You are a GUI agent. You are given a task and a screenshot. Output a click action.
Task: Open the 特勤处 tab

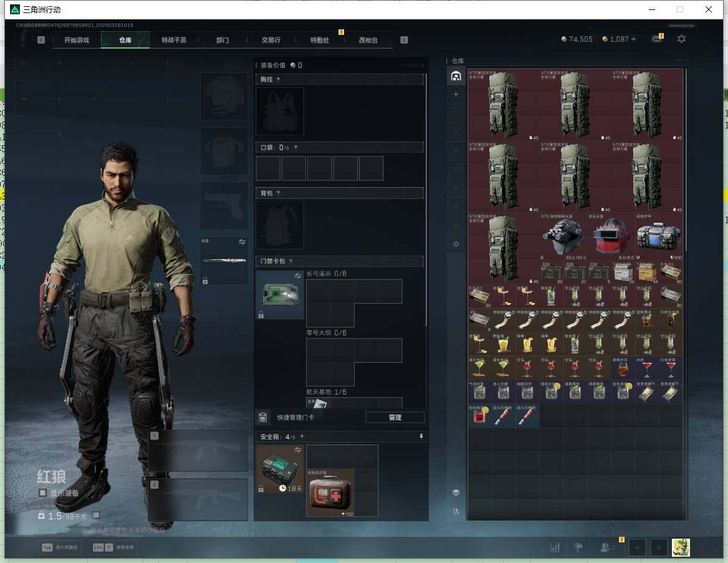(x=319, y=40)
